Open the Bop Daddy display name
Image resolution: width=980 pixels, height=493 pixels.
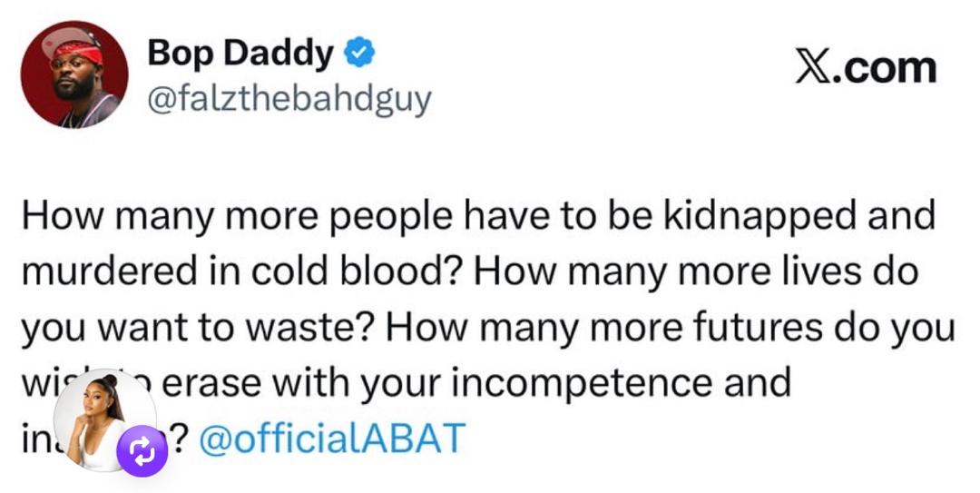[240, 56]
